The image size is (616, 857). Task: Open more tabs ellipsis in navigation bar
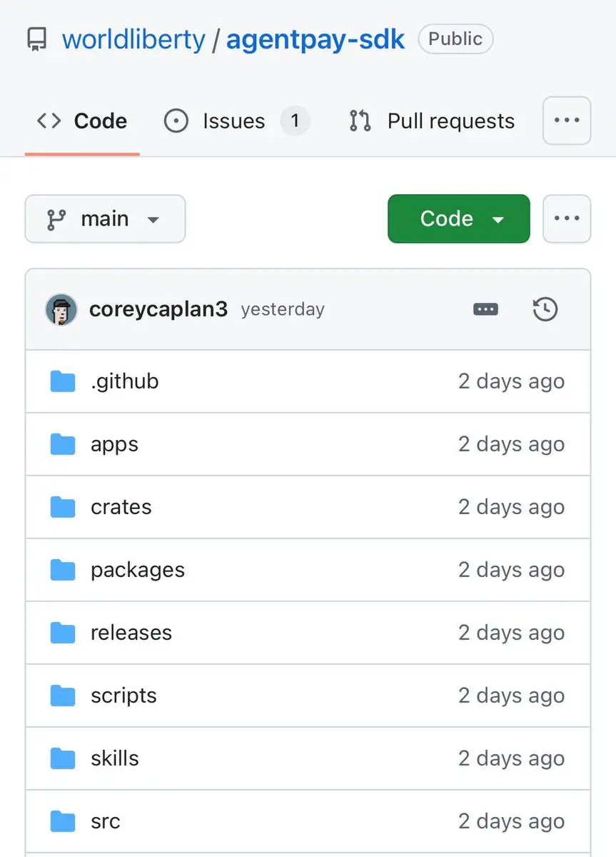[567, 121]
